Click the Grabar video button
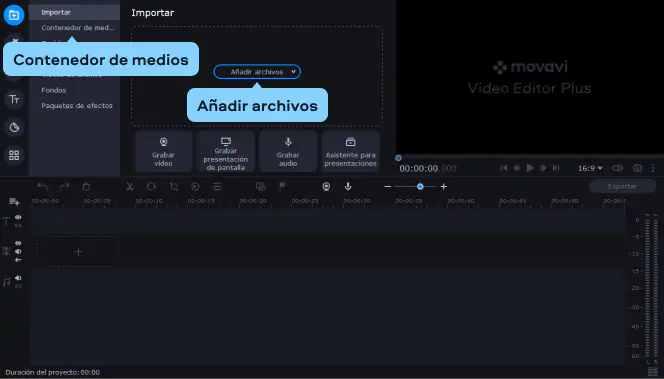664x379 pixels. pyautogui.click(x=163, y=151)
